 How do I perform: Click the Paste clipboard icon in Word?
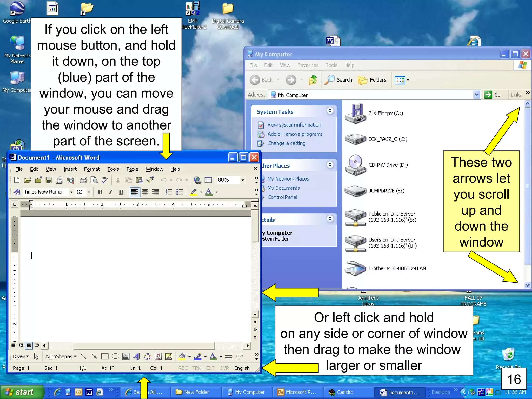[139, 180]
